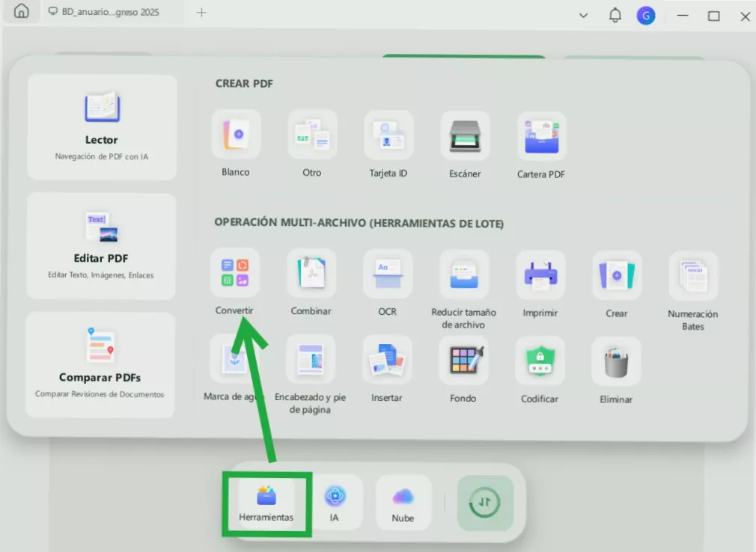Screen dimensions: 756x552
Task: Click the Herramientas button in bottom bar
Action: 266,504
